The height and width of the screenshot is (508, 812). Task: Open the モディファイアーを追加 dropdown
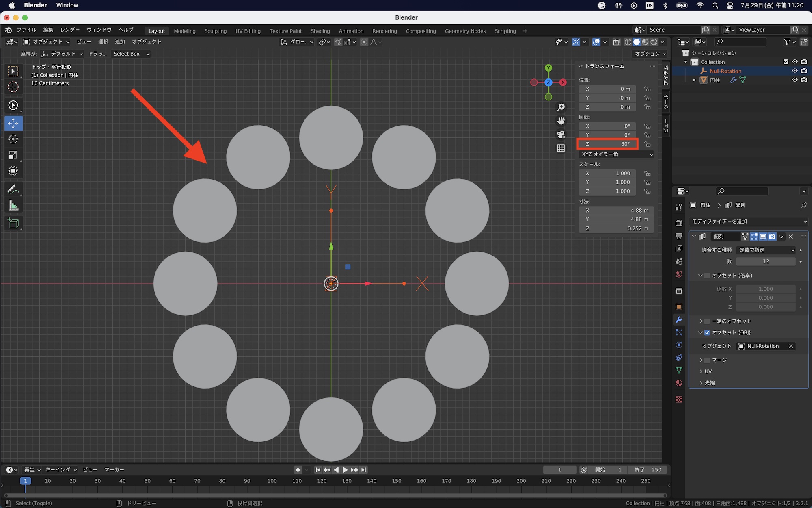coord(749,221)
